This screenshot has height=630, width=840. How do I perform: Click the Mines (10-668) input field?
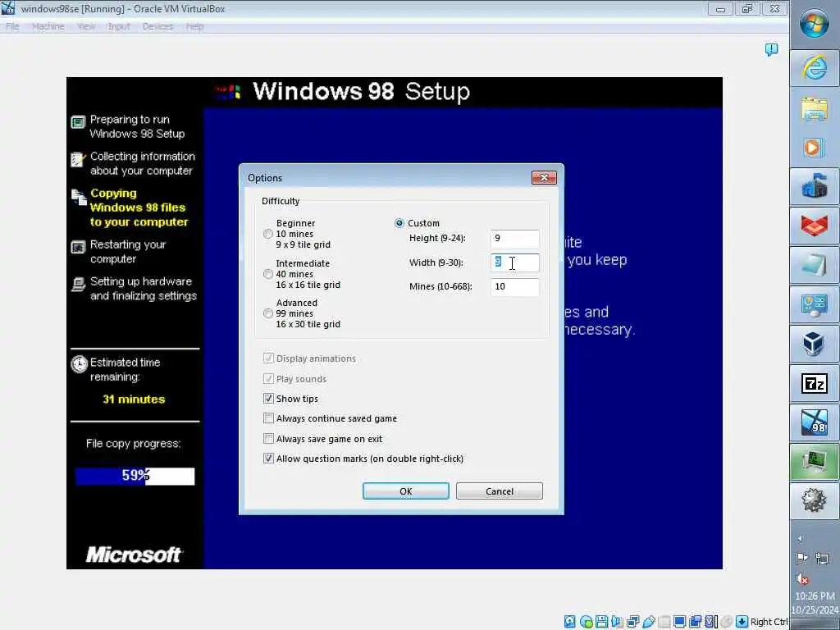[x=514, y=286]
